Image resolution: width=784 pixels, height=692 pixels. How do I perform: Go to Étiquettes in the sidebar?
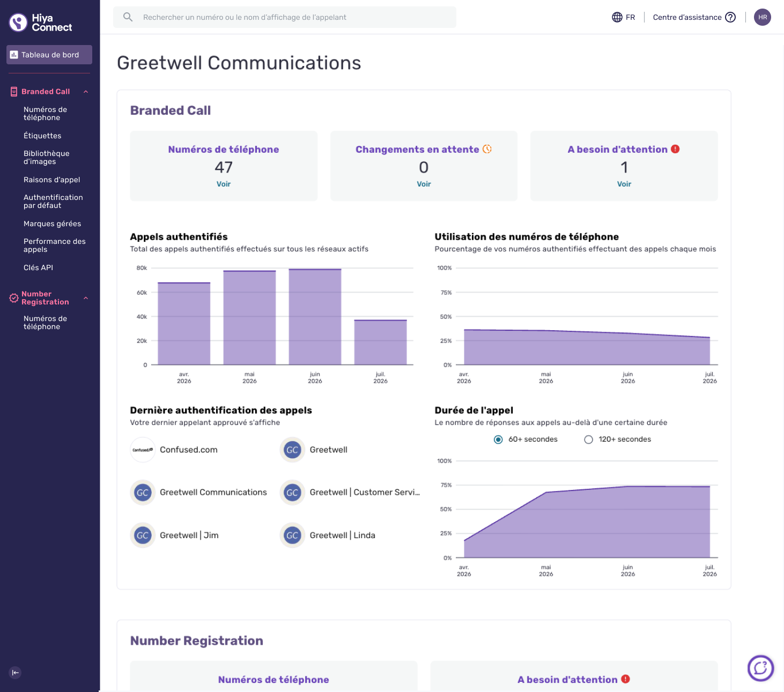(x=42, y=136)
